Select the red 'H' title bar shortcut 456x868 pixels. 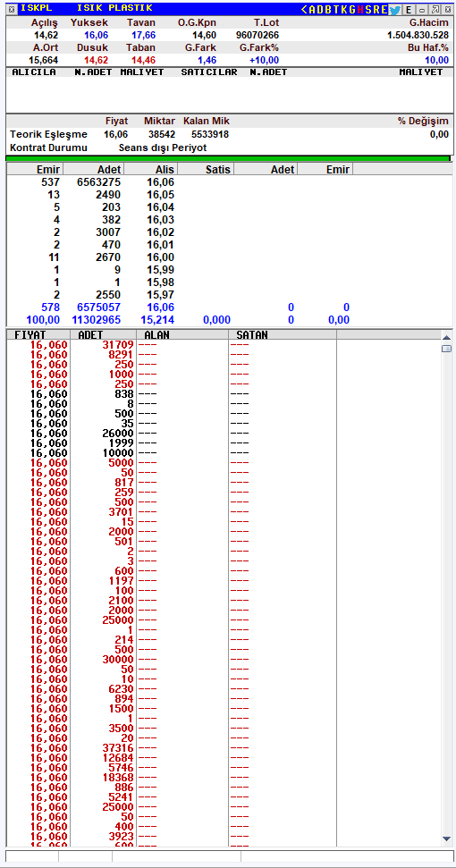(360, 10)
